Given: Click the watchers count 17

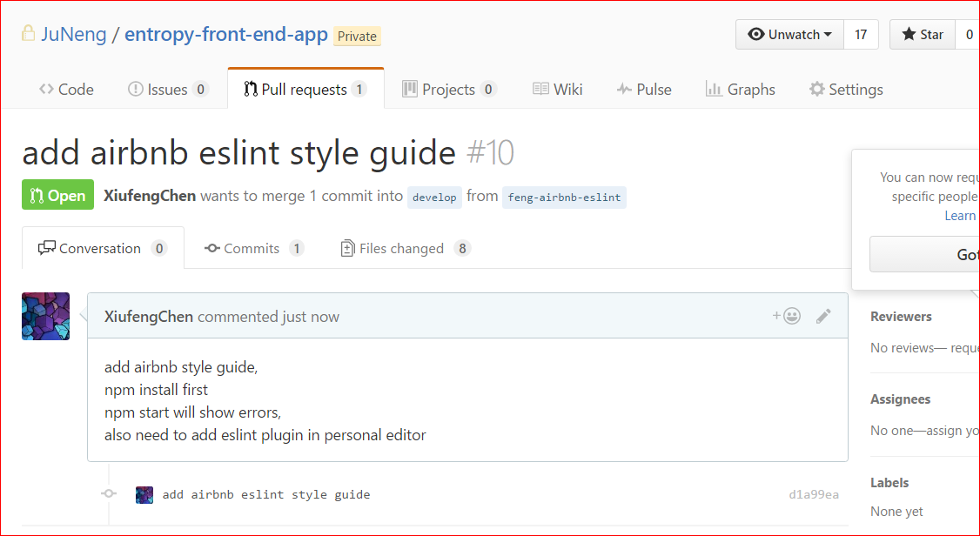Looking at the screenshot, I should point(861,34).
